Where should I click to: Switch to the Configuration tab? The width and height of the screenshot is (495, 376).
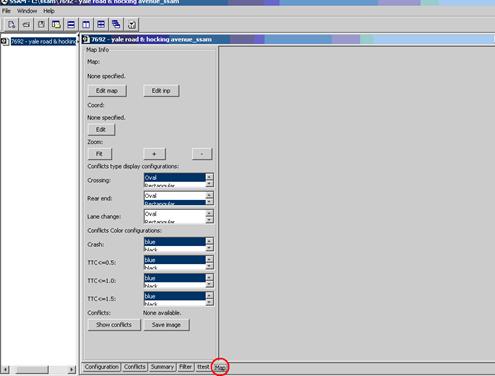[101, 367]
